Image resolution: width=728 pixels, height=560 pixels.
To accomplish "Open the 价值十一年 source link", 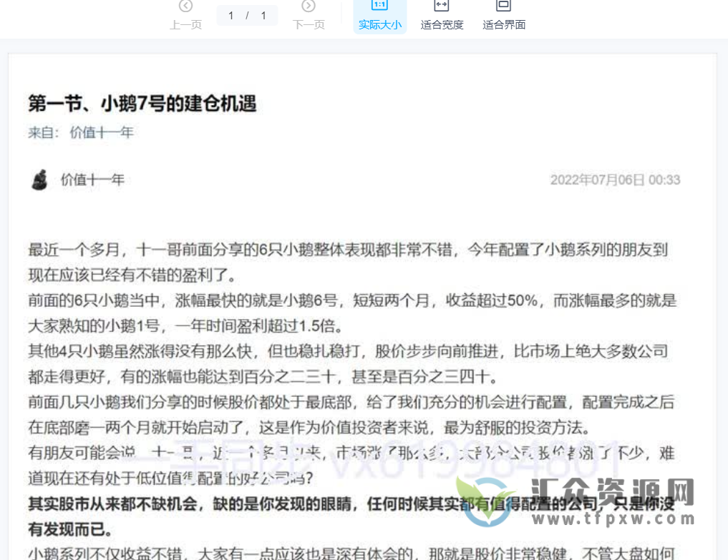I will 102,132.
